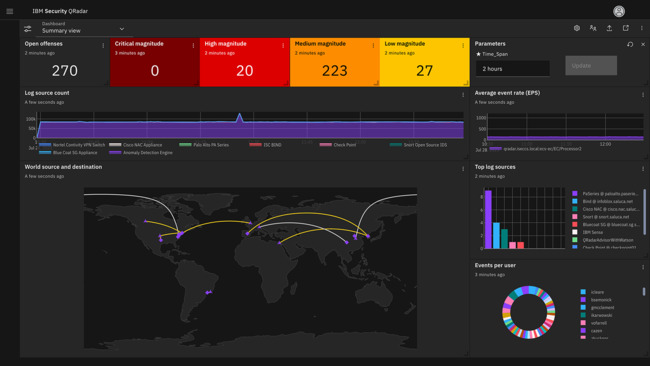The image size is (650, 366).
Task: Click the dashboard filter sliders icon
Action: click(x=27, y=29)
